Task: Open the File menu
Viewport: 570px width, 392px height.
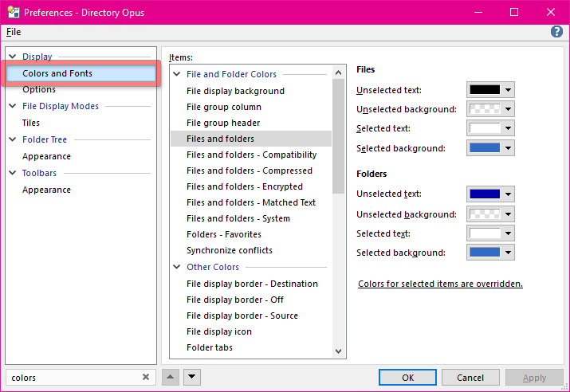Action: (14, 32)
